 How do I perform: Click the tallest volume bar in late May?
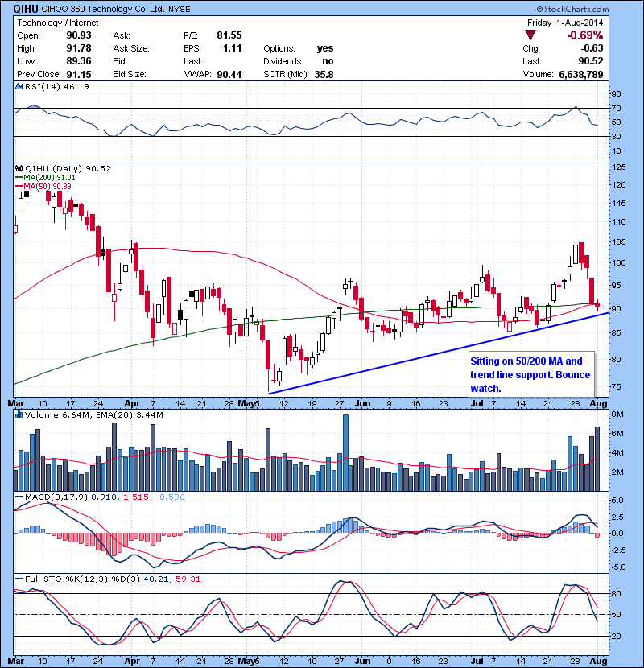[345, 452]
